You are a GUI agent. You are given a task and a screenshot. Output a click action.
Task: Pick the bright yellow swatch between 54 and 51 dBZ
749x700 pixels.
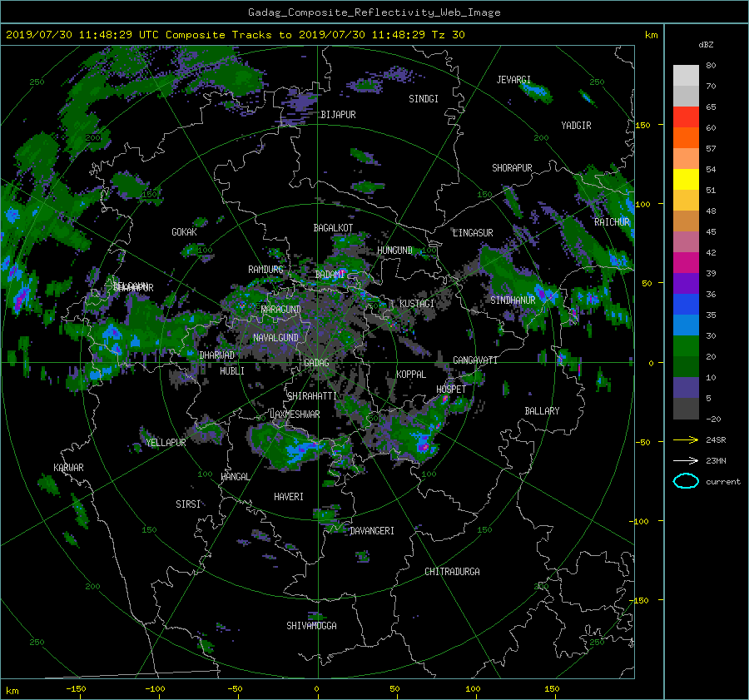click(x=686, y=180)
